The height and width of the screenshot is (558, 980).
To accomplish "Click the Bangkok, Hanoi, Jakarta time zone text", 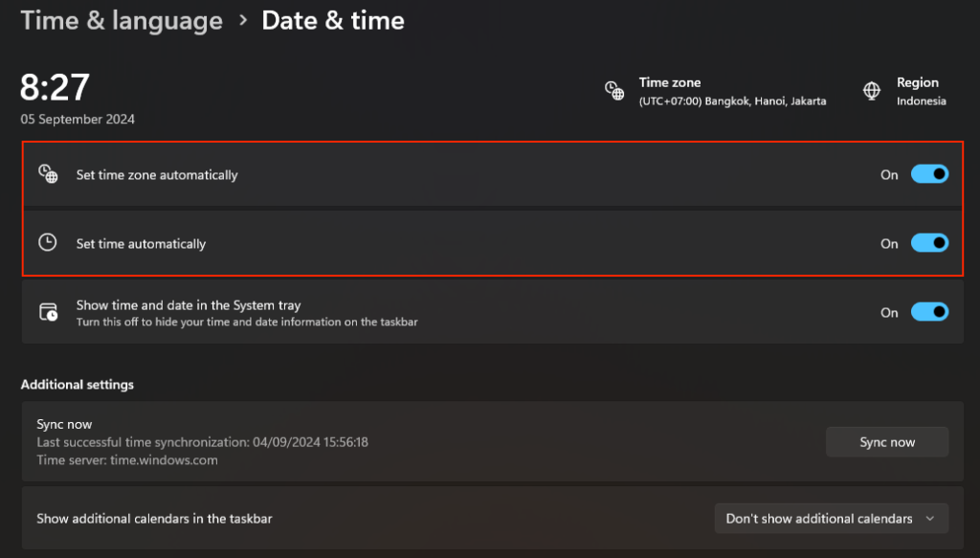I will tap(732, 100).
